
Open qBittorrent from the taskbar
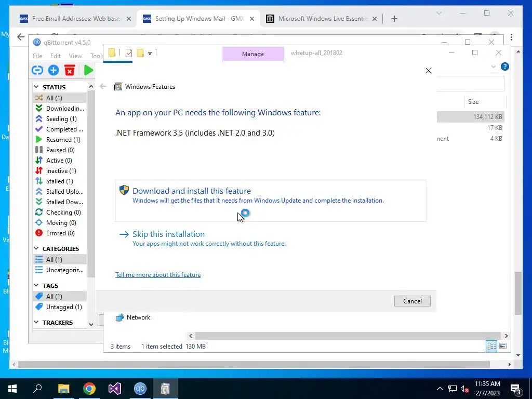click(x=140, y=389)
